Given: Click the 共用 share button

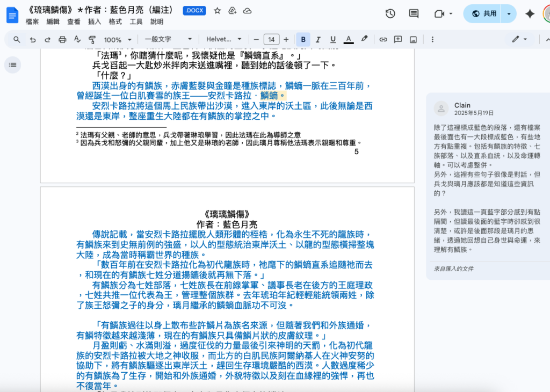Looking at the screenshot, I should point(483,13).
